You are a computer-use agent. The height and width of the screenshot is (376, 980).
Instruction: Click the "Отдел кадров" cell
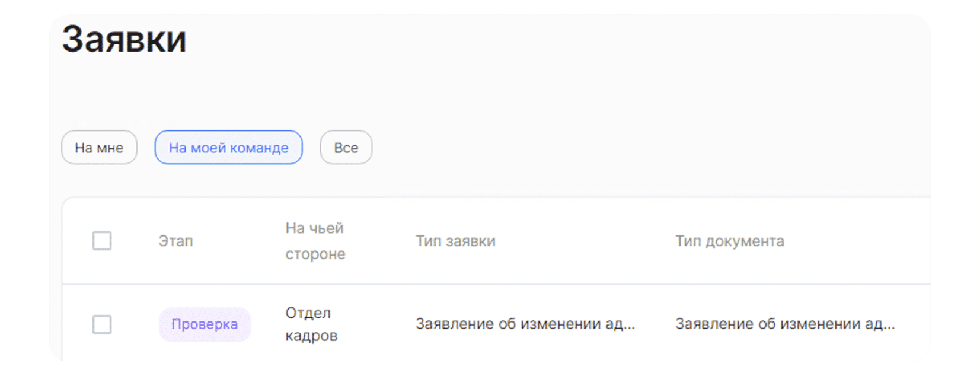click(x=311, y=324)
